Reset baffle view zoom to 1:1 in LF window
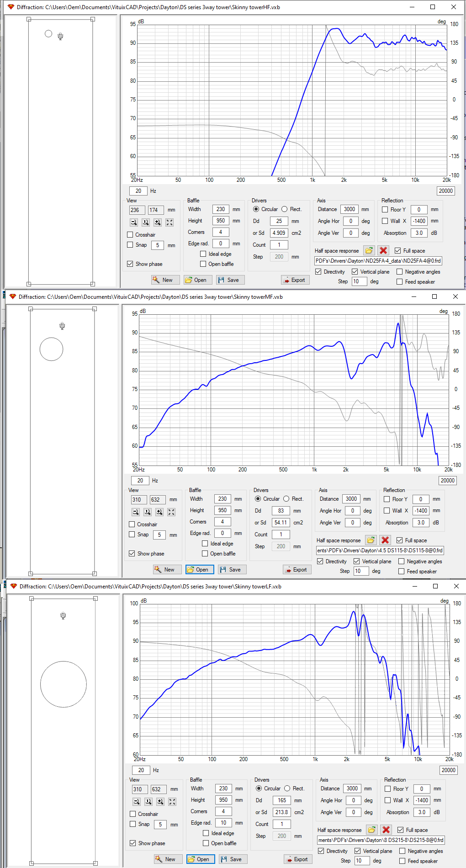 point(148,802)
